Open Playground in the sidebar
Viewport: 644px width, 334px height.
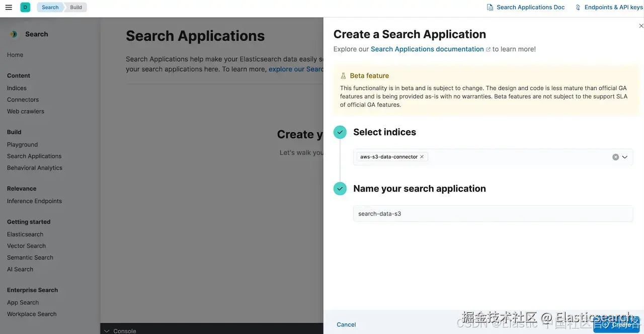(x=22, y=144)
